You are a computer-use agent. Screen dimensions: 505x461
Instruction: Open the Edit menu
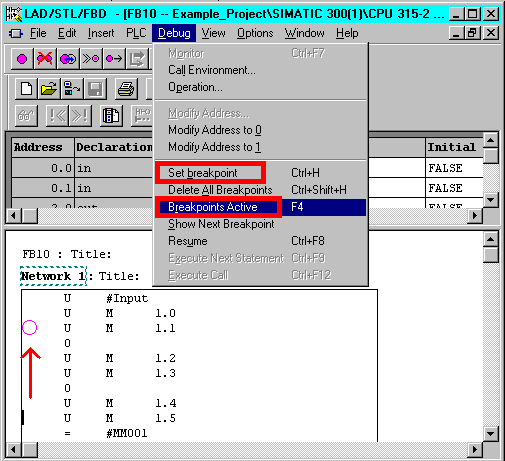coord(67,33)
